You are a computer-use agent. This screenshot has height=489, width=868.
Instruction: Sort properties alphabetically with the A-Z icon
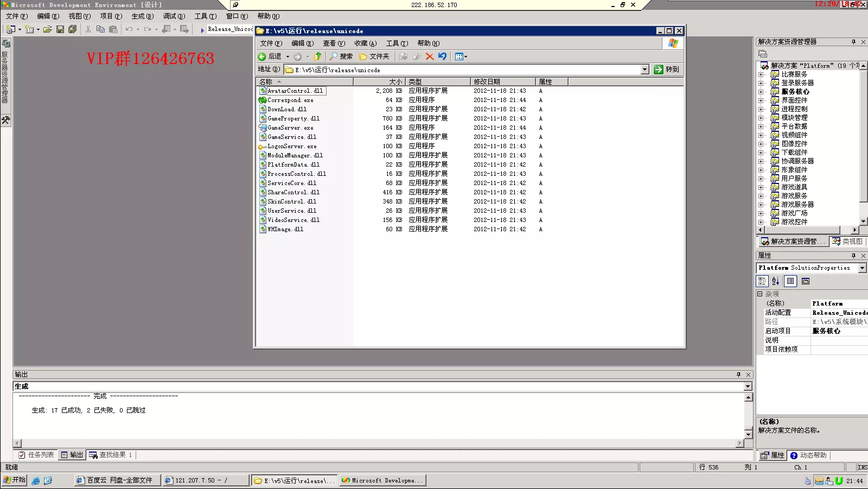[776, 281]
